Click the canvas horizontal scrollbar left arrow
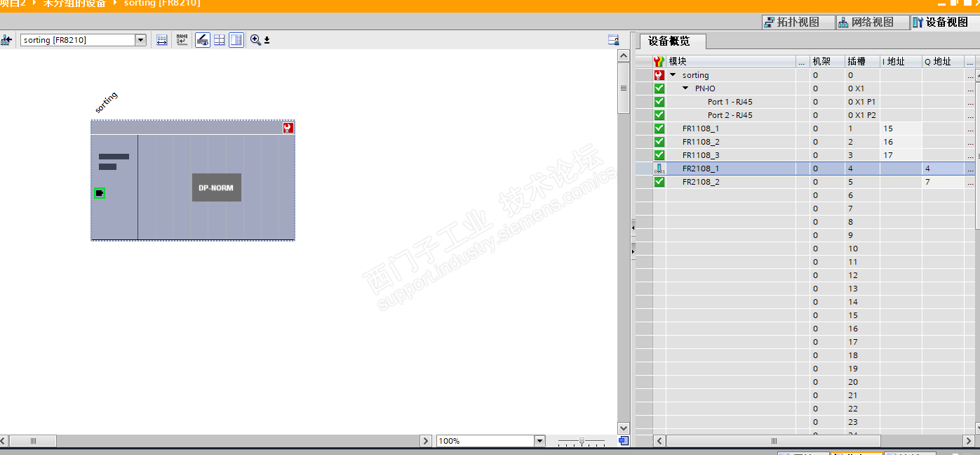This screenshot has height=455, width=980. pos(4,441)
